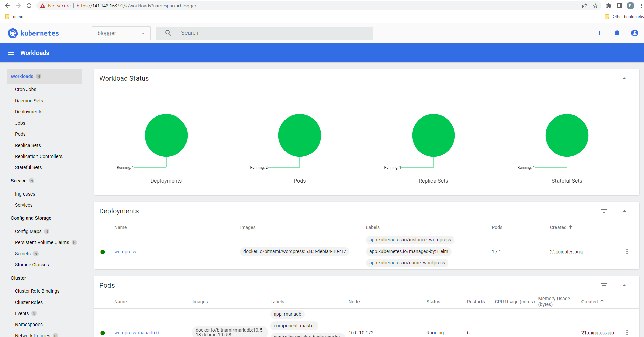Open actions menu for wordpress-mariadb-0 pod
The width and height of the screenshot is (644, 337).
pos(627,333)
